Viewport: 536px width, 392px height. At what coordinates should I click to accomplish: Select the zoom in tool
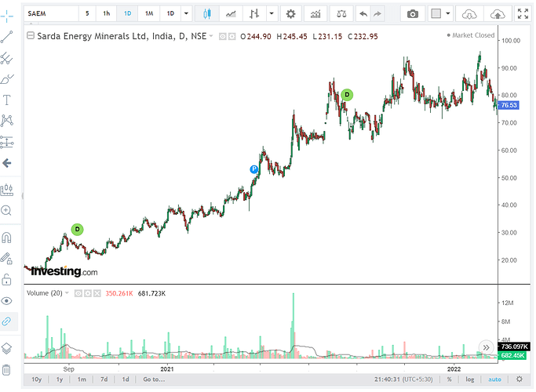[7, 210]
